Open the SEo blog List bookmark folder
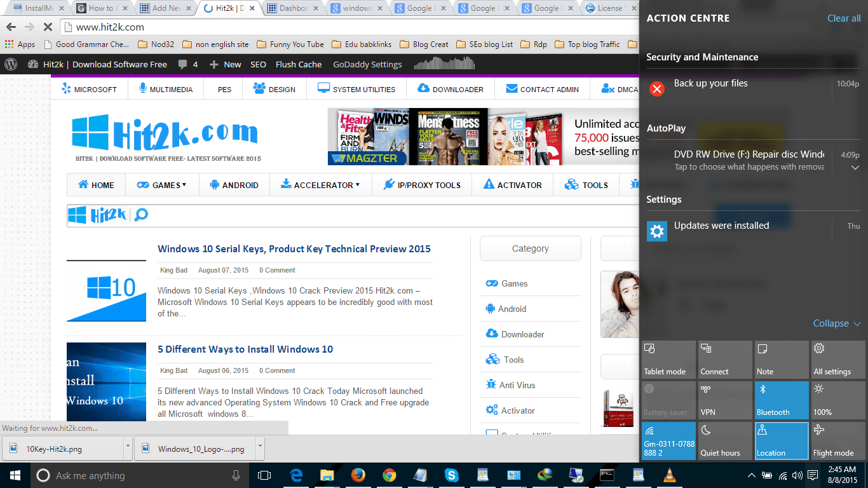This screenshot has width=868, height=488. point(484,44)
